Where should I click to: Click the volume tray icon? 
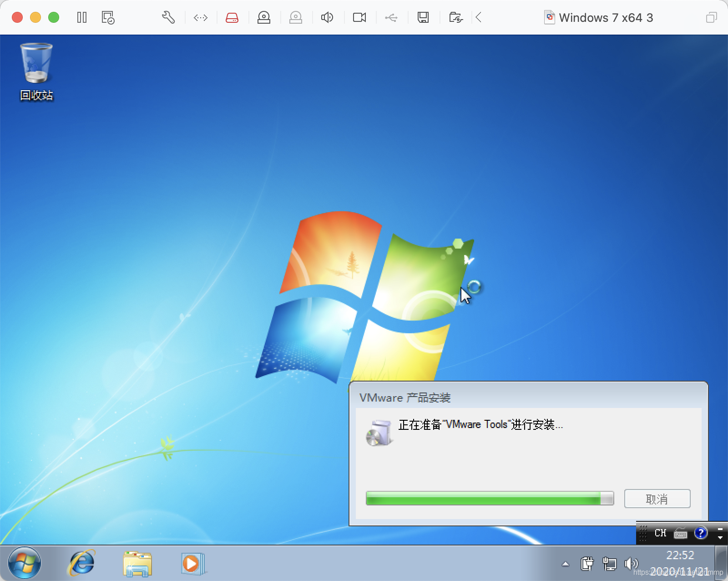(631, 564)
